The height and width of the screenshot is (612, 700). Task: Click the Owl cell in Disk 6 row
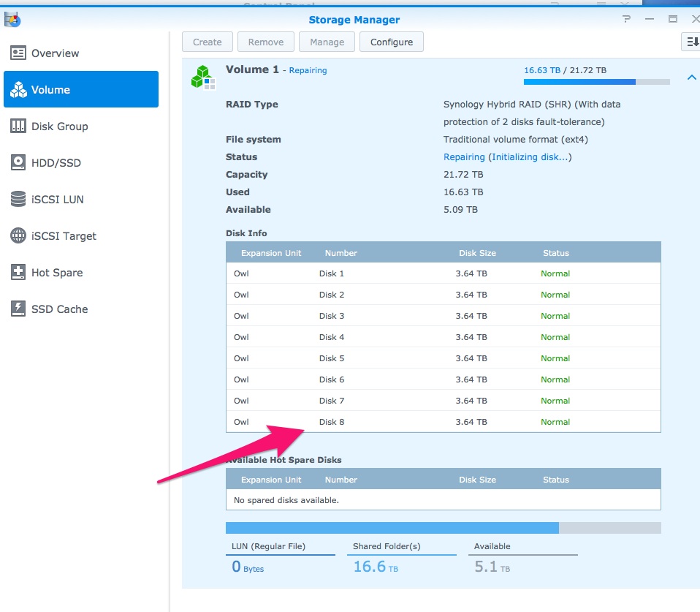pos(241,379)
